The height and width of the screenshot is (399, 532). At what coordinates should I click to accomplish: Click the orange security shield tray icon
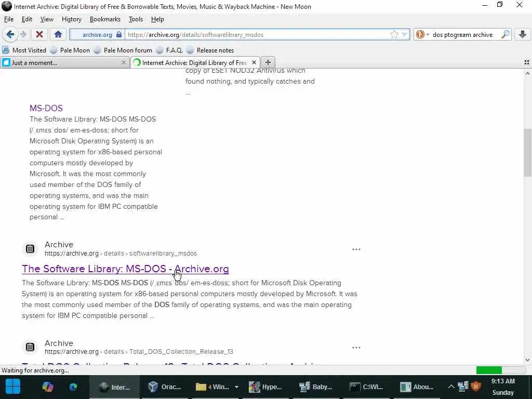(x=476, y=387)
